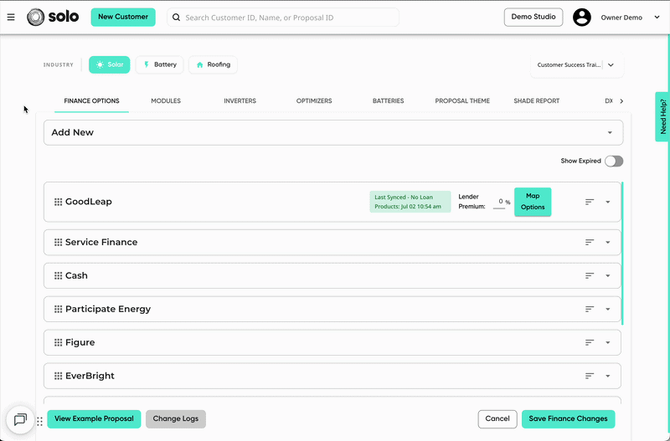Click the bottom toolbar drag grip icon
The image size is (670, 441).
pyautogui.click(x=40, y=421)
